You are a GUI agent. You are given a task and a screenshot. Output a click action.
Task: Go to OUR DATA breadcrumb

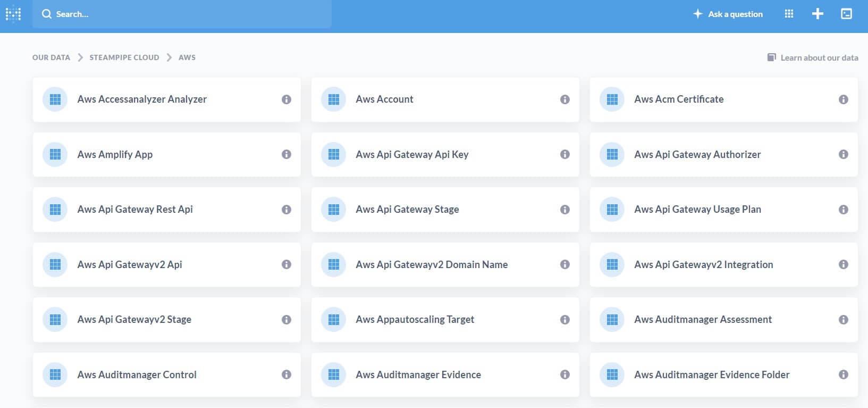coord(51,57)
